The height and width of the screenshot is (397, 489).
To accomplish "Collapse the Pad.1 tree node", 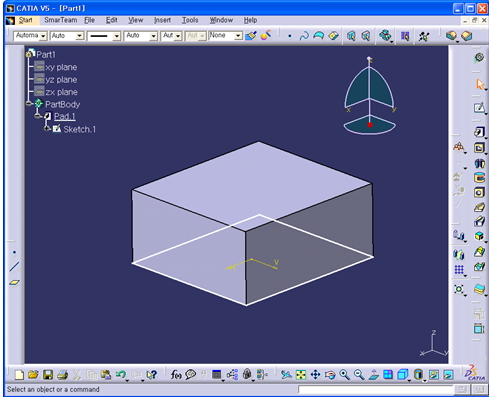I will pyautogui.click(x=38, y=116).
